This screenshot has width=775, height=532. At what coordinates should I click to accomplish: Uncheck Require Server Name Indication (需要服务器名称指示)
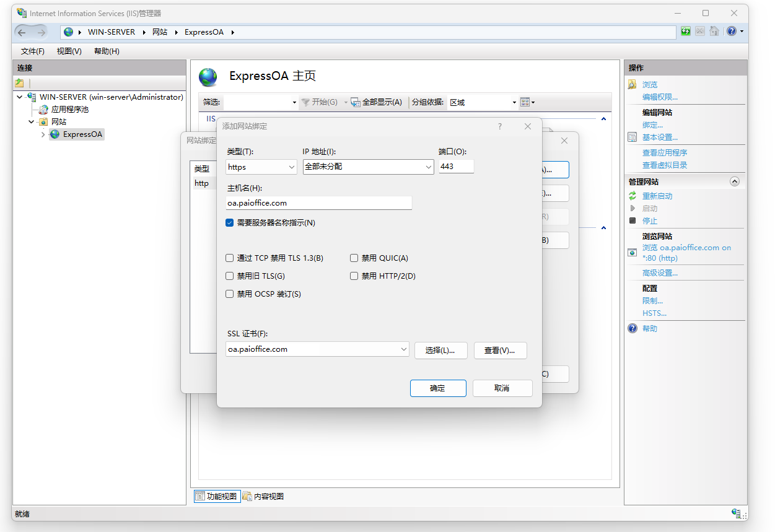click(x=230, y=222)
